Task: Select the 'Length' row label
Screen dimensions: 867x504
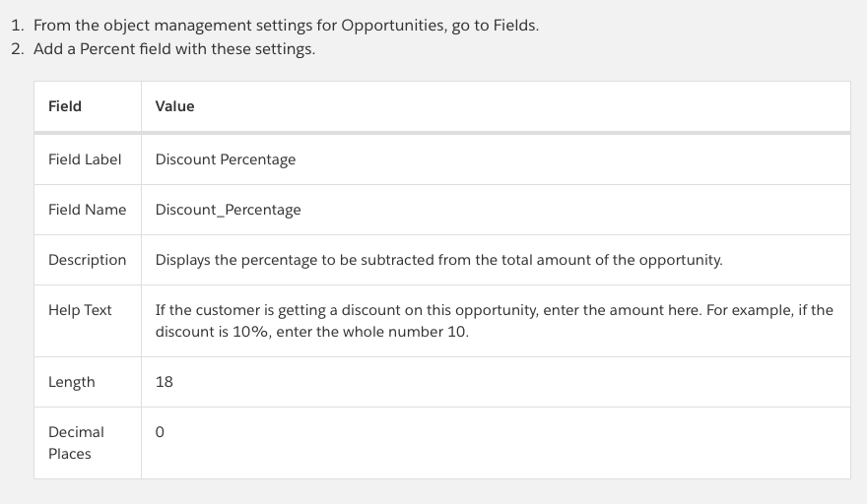Action: click(72, 382)
